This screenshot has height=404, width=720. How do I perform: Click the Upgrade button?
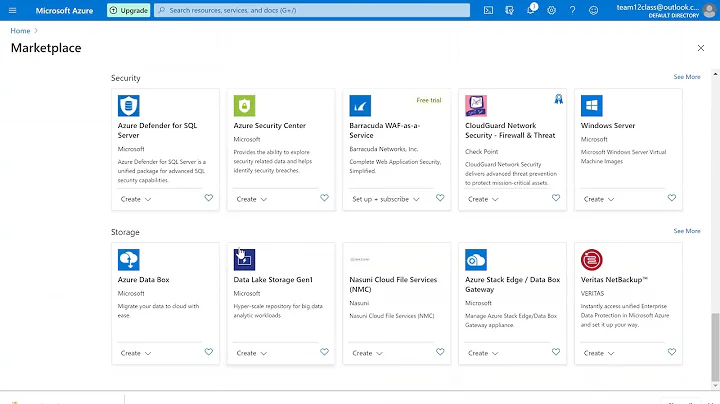pyautogui.click(x=129, y=10)
